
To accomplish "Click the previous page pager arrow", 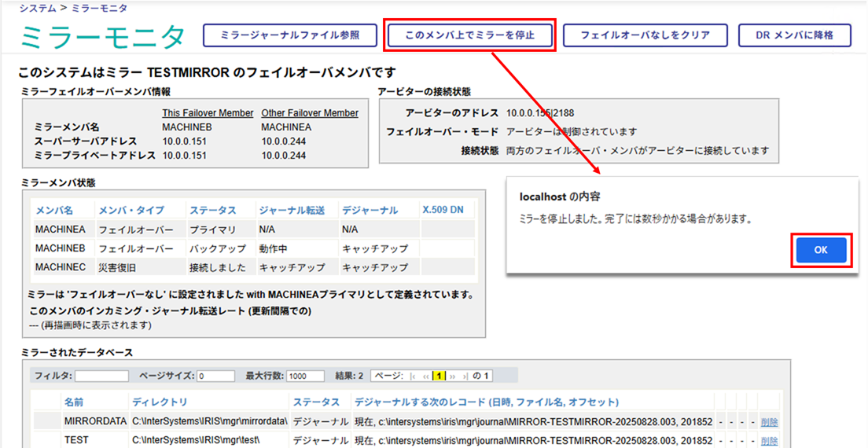I will (x=426, y=376).
